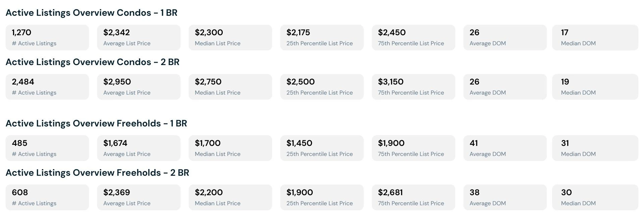Click the 1,270 active listings card
This screenshot has height=220, width=644.
47,38
